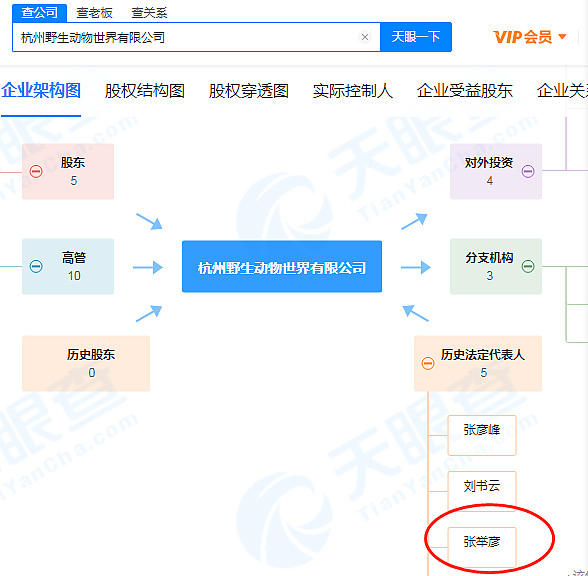The image size is (588, 576).
Task: Collapse the 股东 node using the red minus icon
Action: [x=36, y=171]
